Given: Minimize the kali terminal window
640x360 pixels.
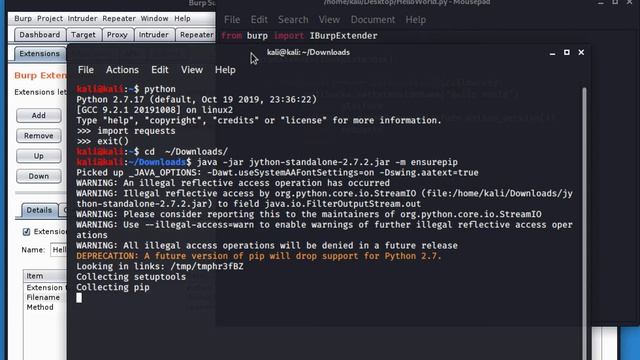Looking at the screenshot, I should 552,53.
